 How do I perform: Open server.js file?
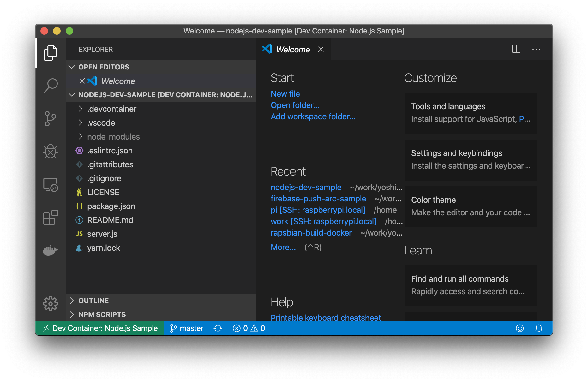click(x=161, y=234)
